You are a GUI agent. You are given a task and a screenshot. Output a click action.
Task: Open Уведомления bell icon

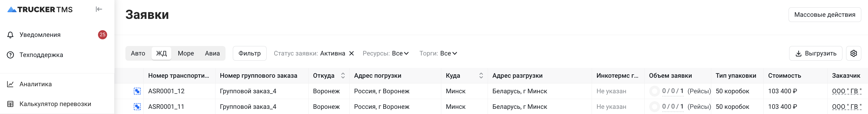click(x=10, y=35)
